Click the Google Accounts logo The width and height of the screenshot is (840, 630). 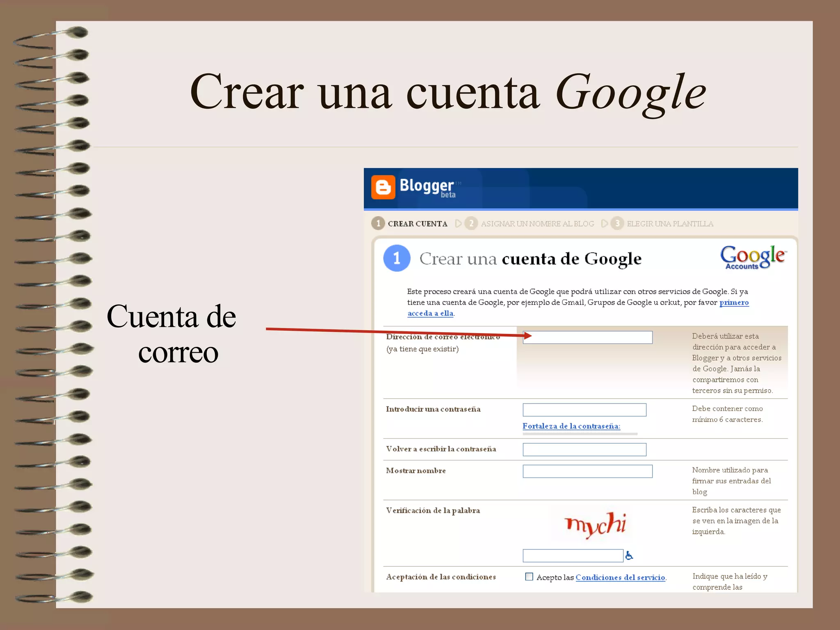753,258
